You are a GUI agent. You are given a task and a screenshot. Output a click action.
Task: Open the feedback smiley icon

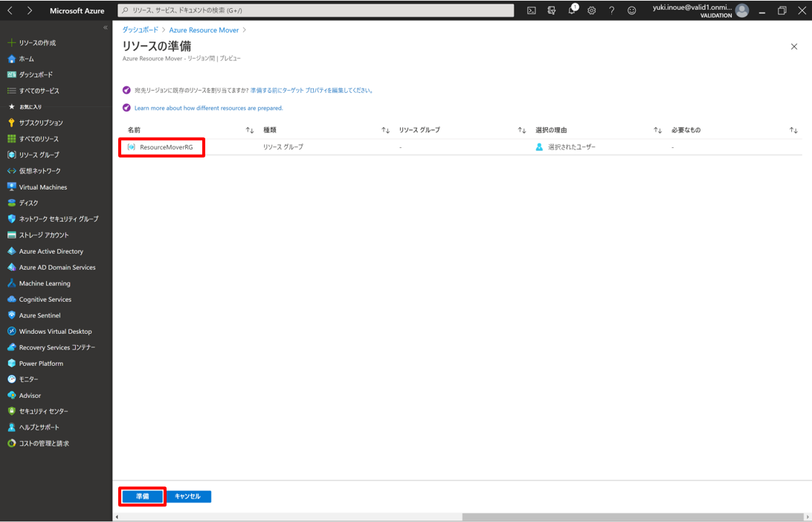click(x=632, y=10)
